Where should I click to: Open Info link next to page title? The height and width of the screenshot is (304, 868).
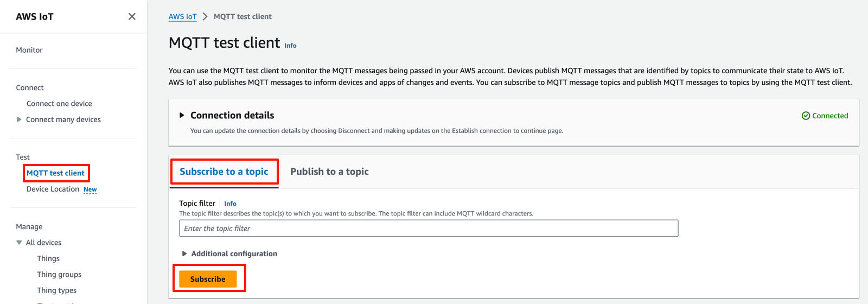290,46
